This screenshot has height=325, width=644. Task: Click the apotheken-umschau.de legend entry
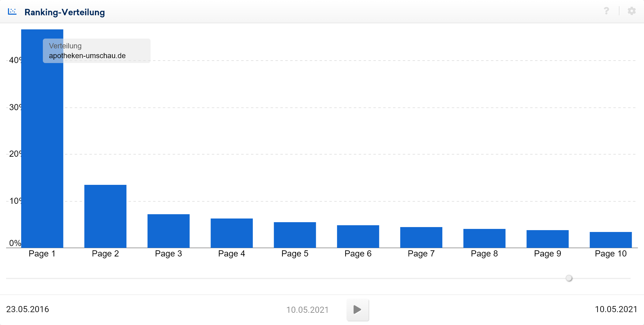(x=87, y=56)
